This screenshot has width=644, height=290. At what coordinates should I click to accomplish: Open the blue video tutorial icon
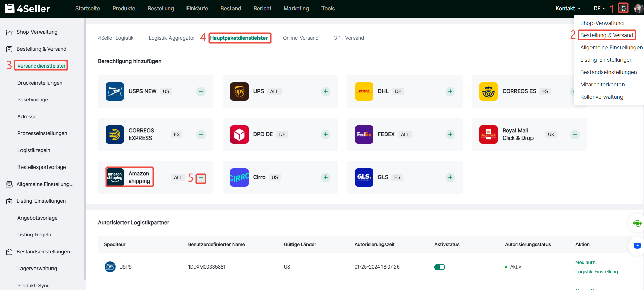pyautogui.click(x=637, y=246)
